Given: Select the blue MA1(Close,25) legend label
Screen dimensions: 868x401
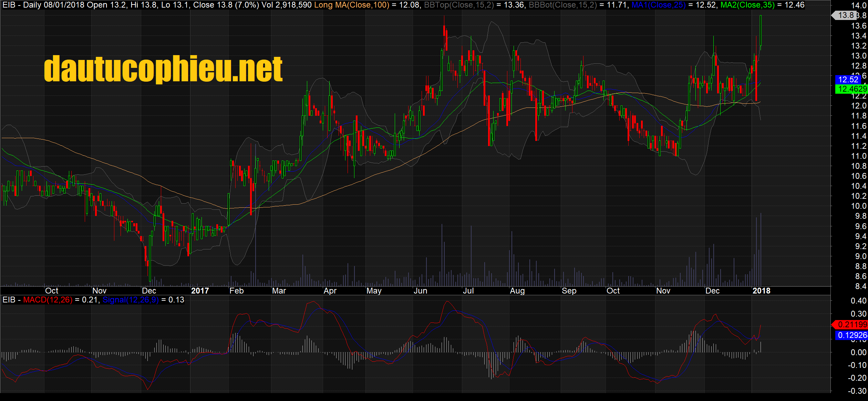Looking at the screenshot, I should [x=659, y=5].
